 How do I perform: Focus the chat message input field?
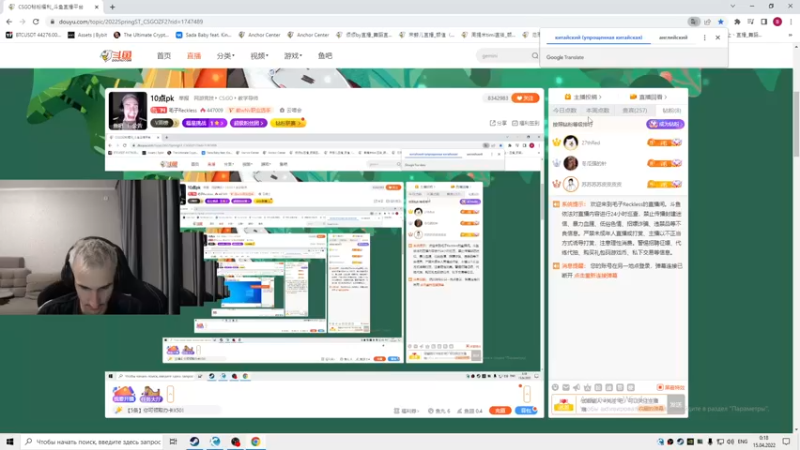click(x=622, y=405)
